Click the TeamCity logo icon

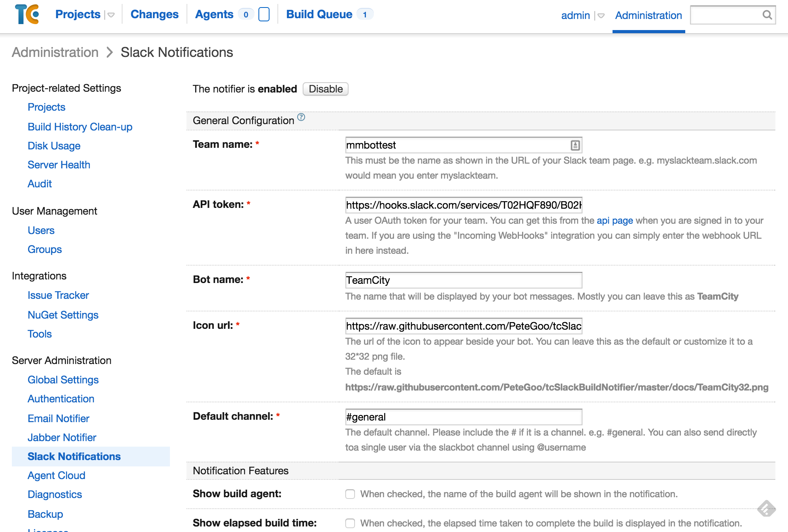tap(27, 15)
